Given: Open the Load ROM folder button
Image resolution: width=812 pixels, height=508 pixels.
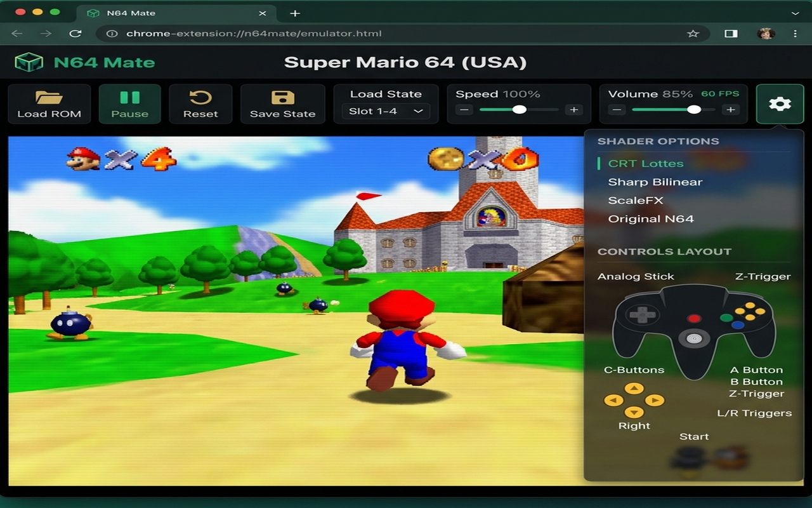Looking at the screenshot, I should click(49, 104).
